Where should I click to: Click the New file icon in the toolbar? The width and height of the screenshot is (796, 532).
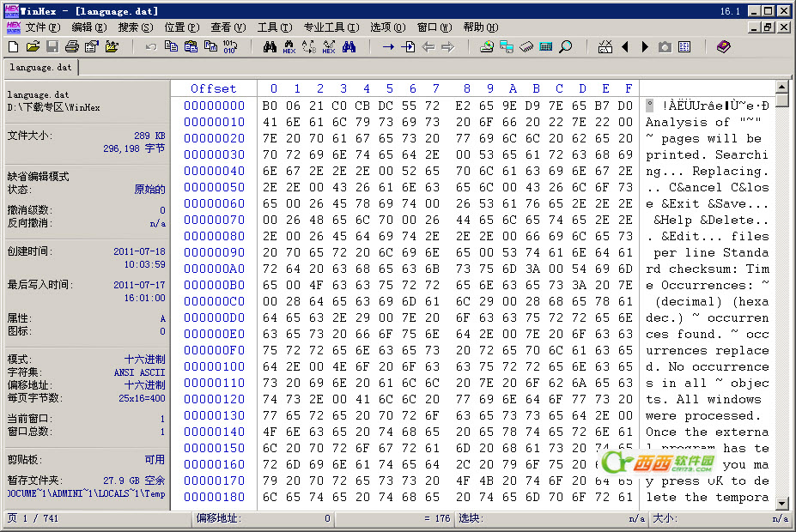14,47
